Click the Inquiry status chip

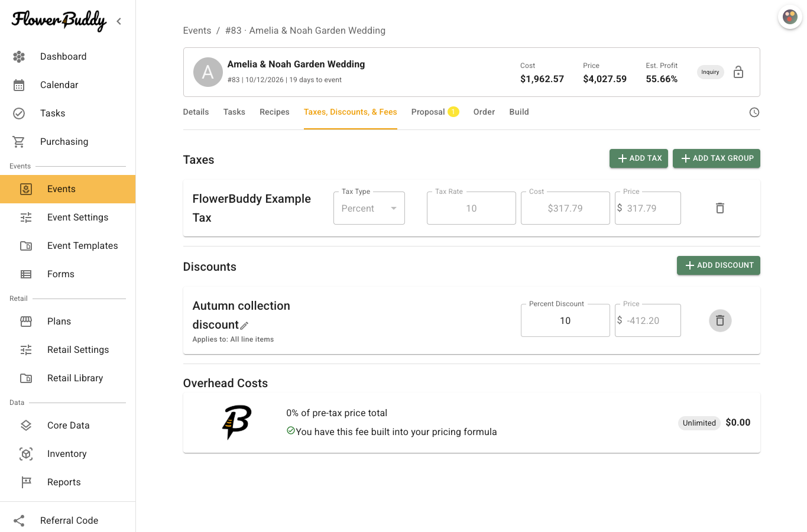click(710, 72)
